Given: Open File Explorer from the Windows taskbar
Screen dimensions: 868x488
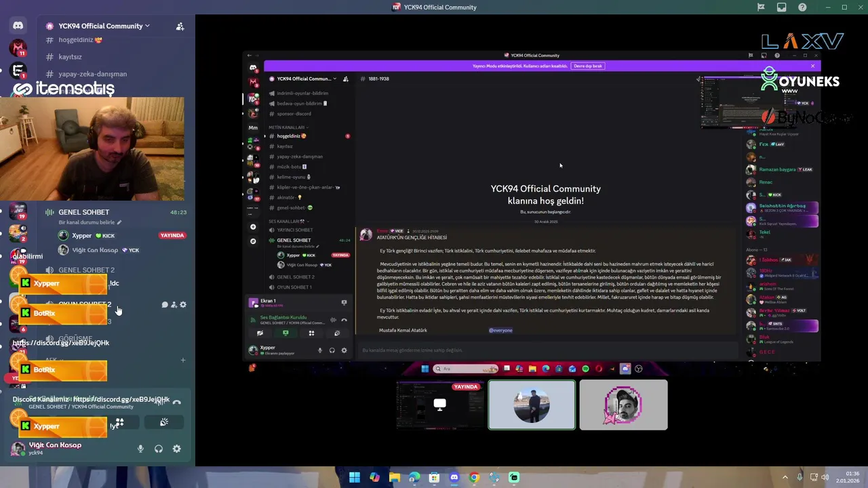Looking at the screenshot, I should [x=395, y=477].
